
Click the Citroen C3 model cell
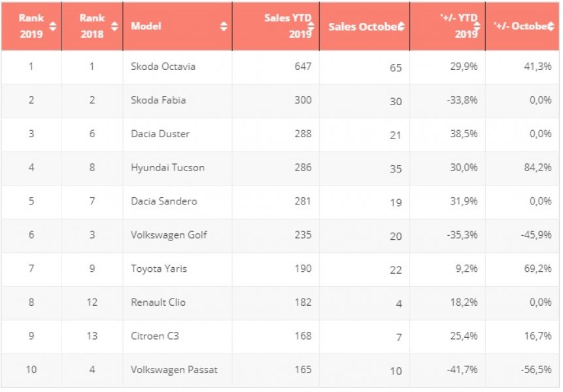pos(155,336)
